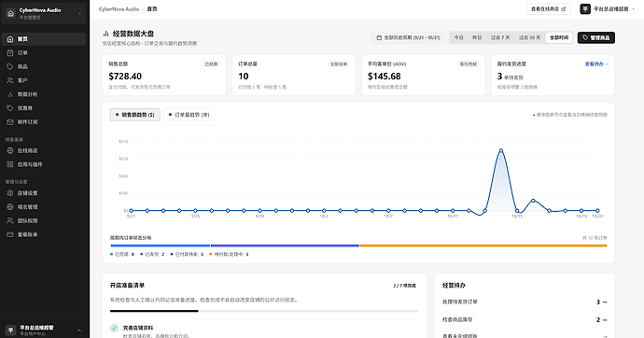The height and width of the screenshot is (338, 644).
Task: Click the tag icon on 管理商品 button
Action: [x=585, y=37]
